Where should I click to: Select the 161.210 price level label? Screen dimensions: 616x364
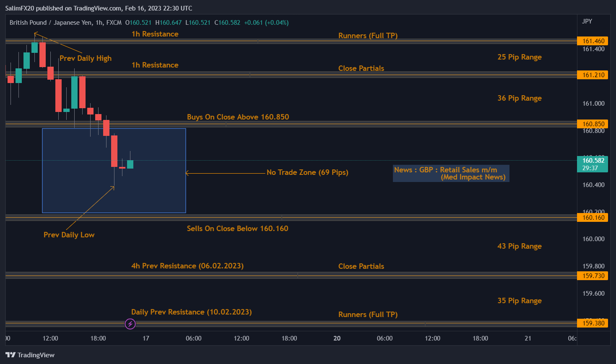pos(593,75)
